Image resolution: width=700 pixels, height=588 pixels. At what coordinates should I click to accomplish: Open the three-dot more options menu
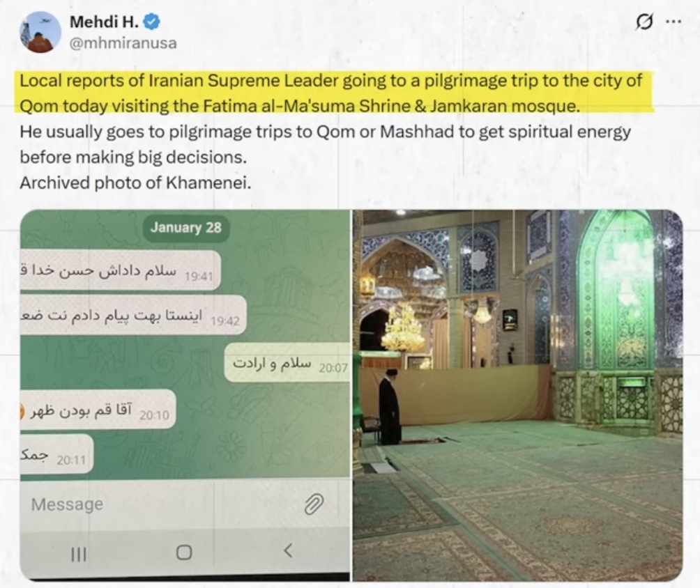pos(674,21)
